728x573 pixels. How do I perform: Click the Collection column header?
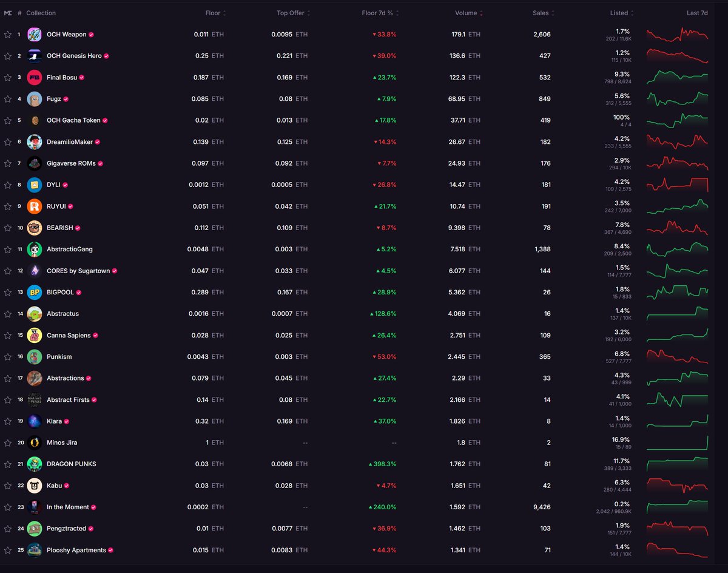[x=41, y=13]
